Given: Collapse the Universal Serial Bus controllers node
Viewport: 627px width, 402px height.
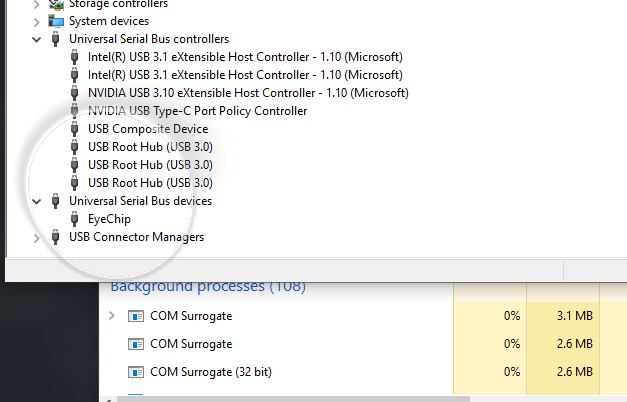Looking at the screenshot, I should point(37,39).
